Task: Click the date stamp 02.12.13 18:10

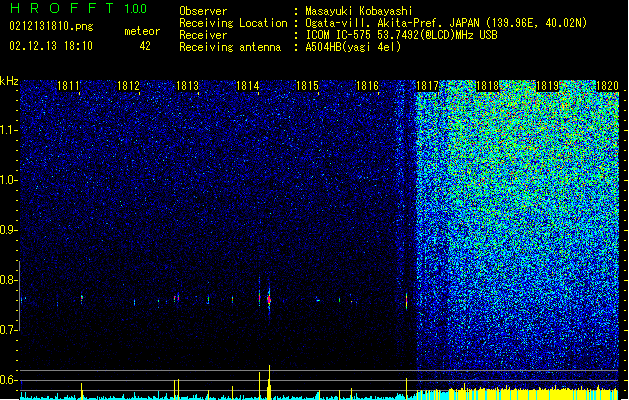Action: click(x=51, y=45)
